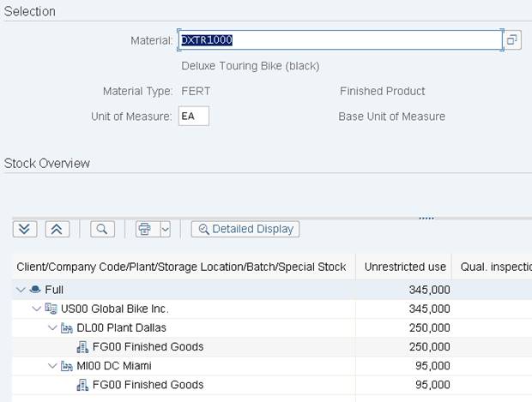Collapse the DL00 Plant Dallas node
Viewport: 532px width, 402px height.
(51, 328)
